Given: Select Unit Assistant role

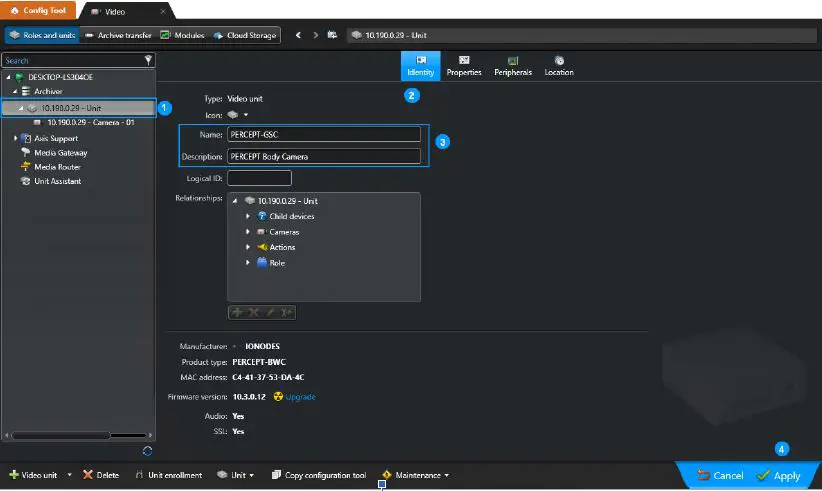Looking at the screenshot, I should [58, 181].
